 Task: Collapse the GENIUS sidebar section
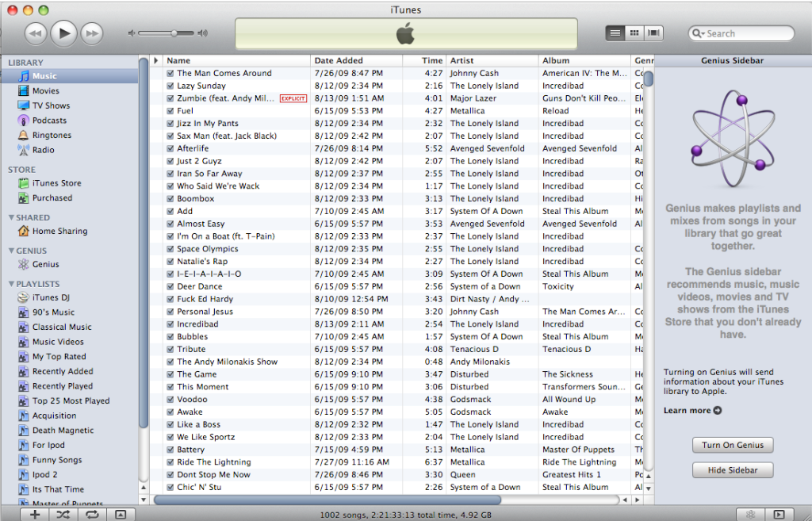[12, 251]
